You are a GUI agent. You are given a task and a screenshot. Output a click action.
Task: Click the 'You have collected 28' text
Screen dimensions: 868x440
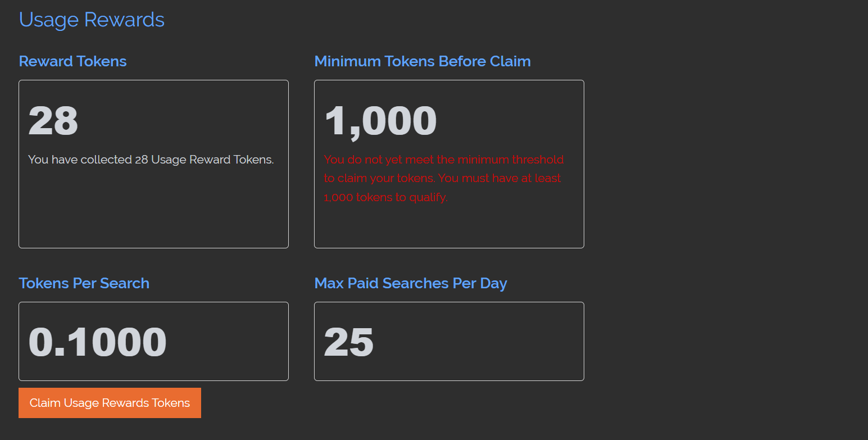[88, 160]
